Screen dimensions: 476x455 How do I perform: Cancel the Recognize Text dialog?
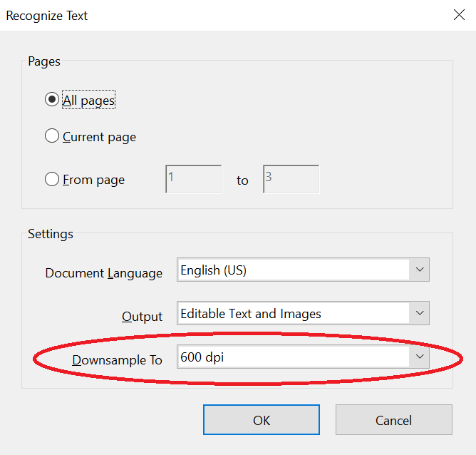click(393, 420)
